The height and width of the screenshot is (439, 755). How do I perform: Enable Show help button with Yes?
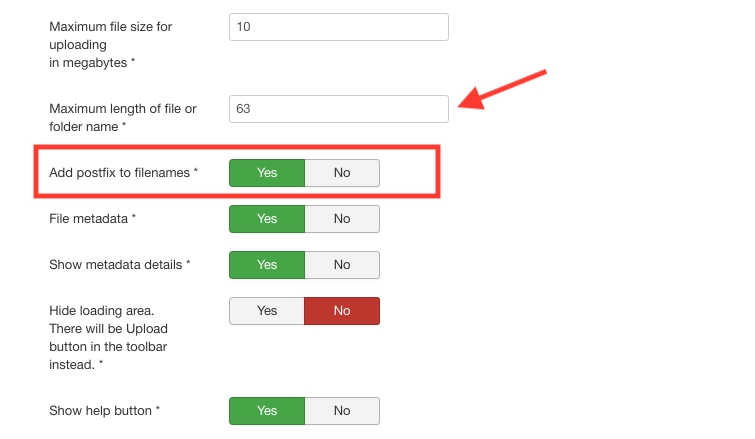pyautogui.click(x=267, y=411)
